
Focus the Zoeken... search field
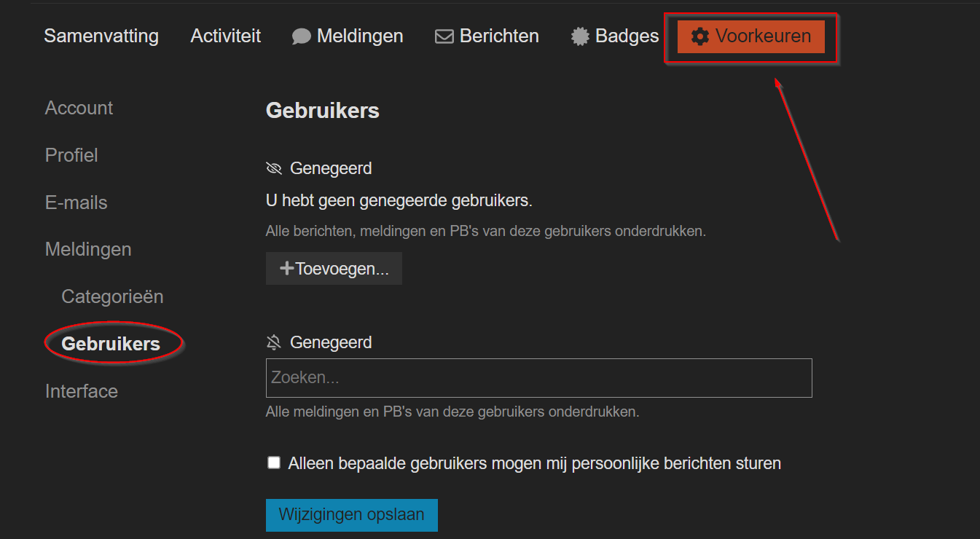(539, 378)
